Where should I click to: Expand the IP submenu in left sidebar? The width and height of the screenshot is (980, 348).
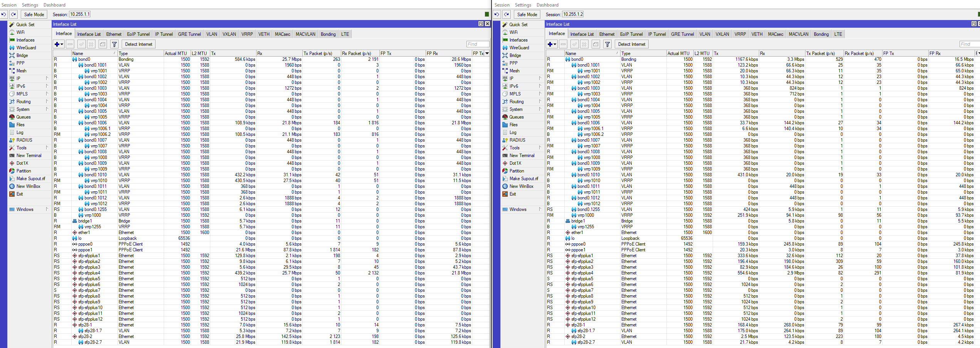(47, 78)
